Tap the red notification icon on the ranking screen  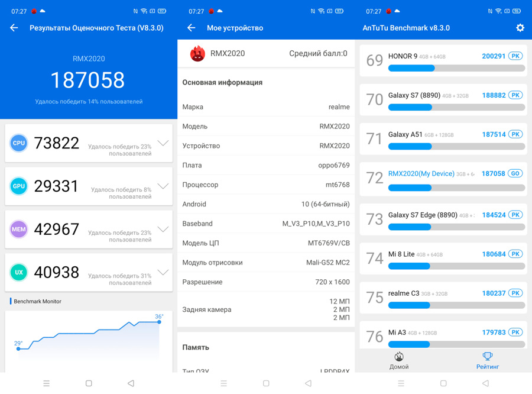point(388,11)
